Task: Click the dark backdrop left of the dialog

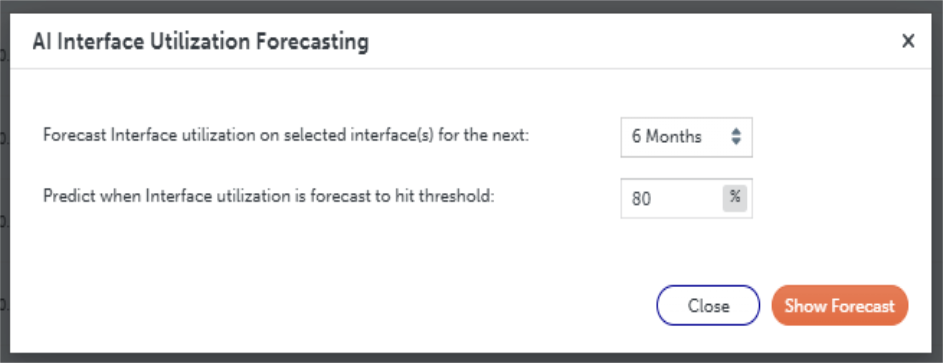Action: [x=4, y=180]
